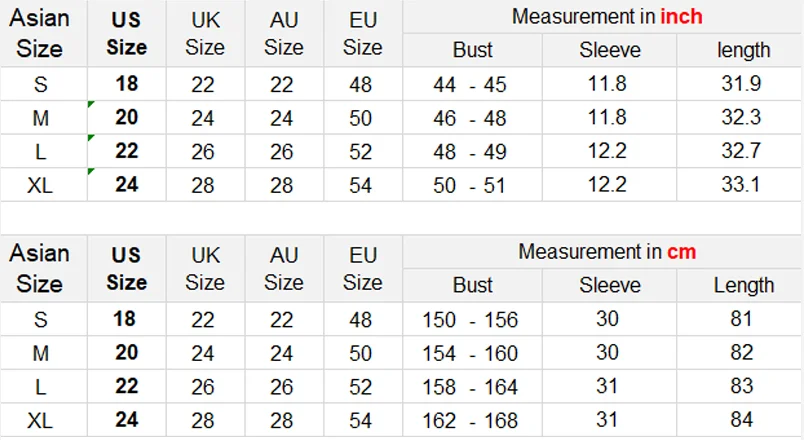Select the Sleeve column header in the cm table
This screenshot has width=804, height=440.
[x=610, y=285]
